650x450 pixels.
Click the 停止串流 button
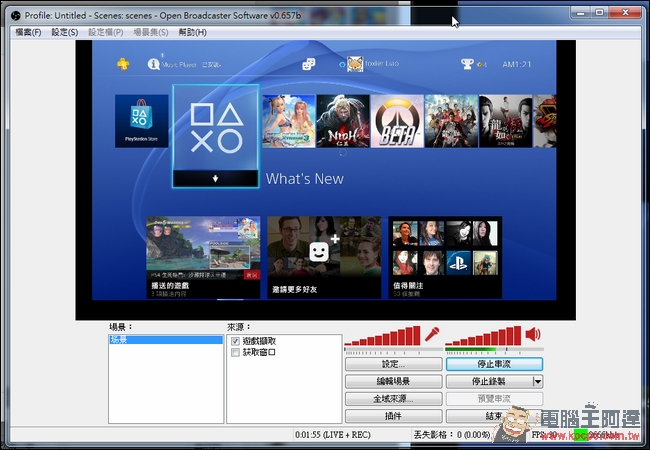tap(494, 364)
